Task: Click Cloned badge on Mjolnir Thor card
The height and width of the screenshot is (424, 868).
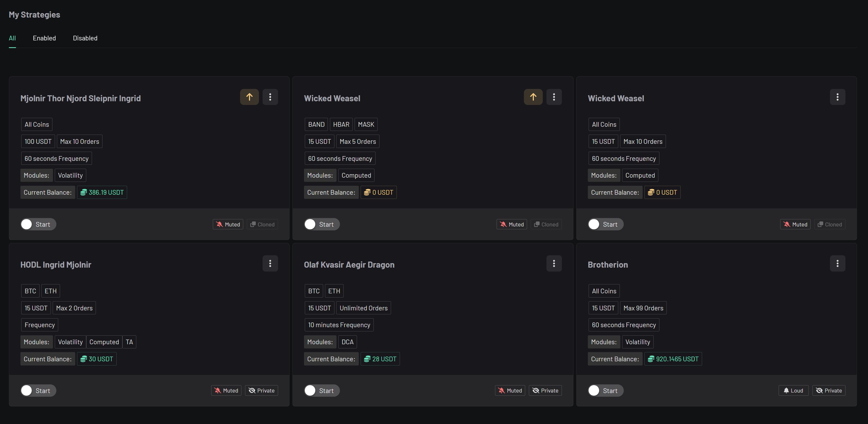Action: click(262, 224)
